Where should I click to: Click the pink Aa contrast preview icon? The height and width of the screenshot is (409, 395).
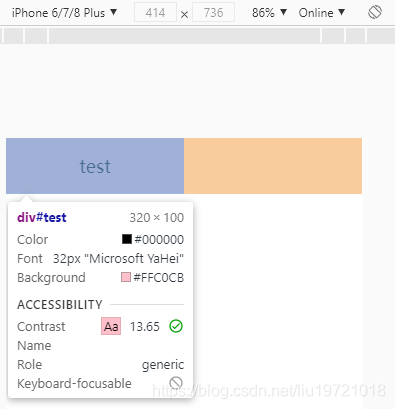tap(111, 326)
